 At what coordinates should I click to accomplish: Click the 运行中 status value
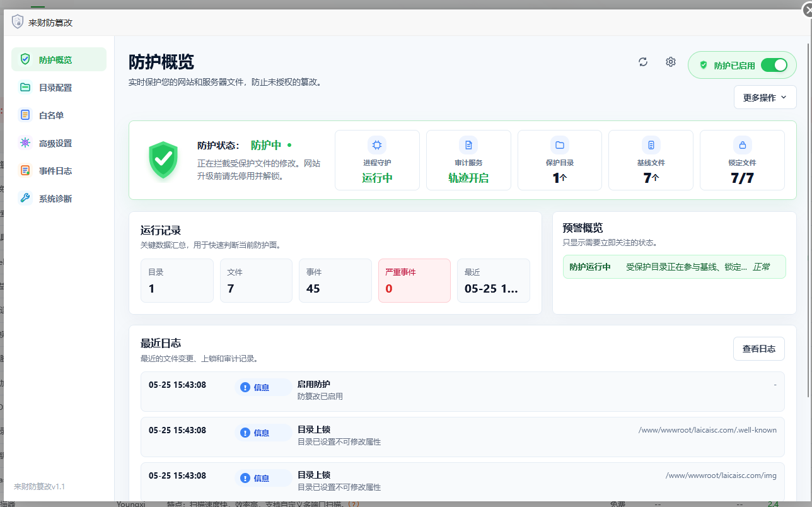[x=377, y=178]
